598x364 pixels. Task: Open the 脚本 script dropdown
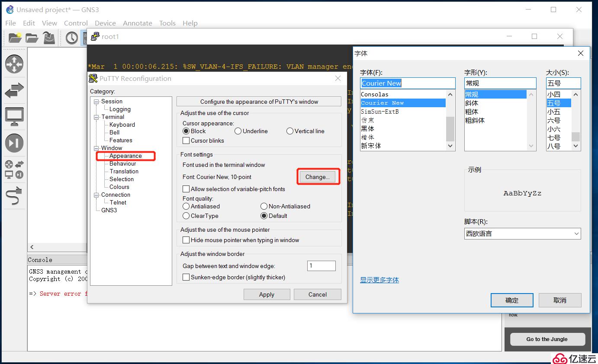(x=522, y=233)
